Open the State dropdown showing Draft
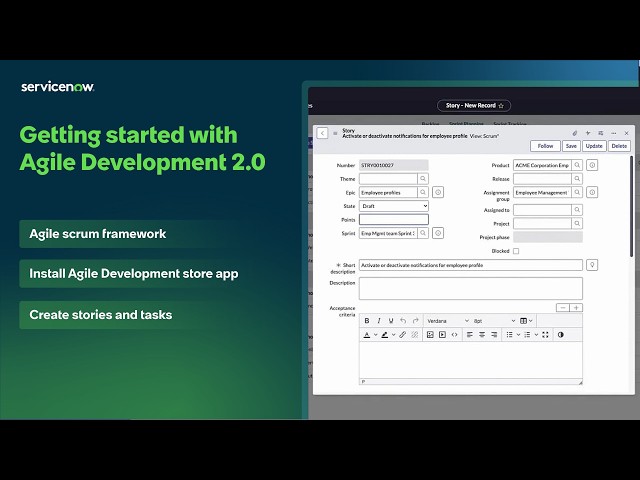 pyautogui.click(x=394, y=206)
